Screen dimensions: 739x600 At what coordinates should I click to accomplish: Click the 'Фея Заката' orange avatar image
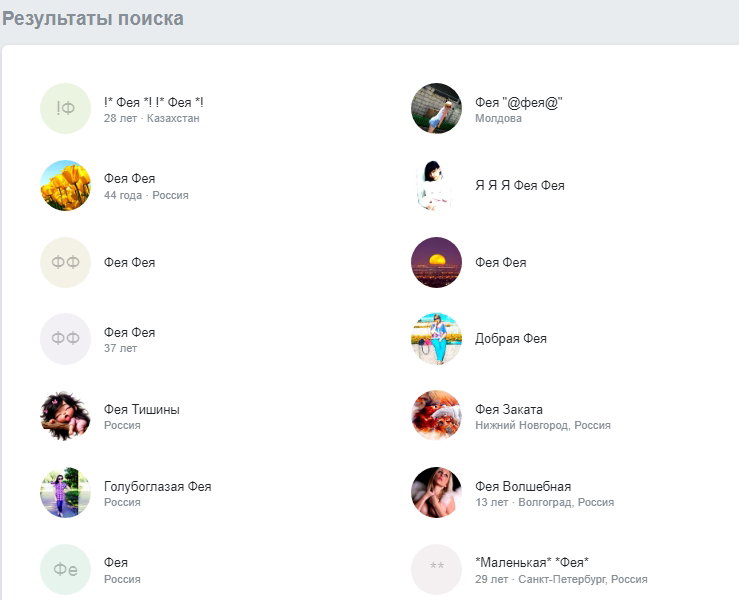coord(436,416)
